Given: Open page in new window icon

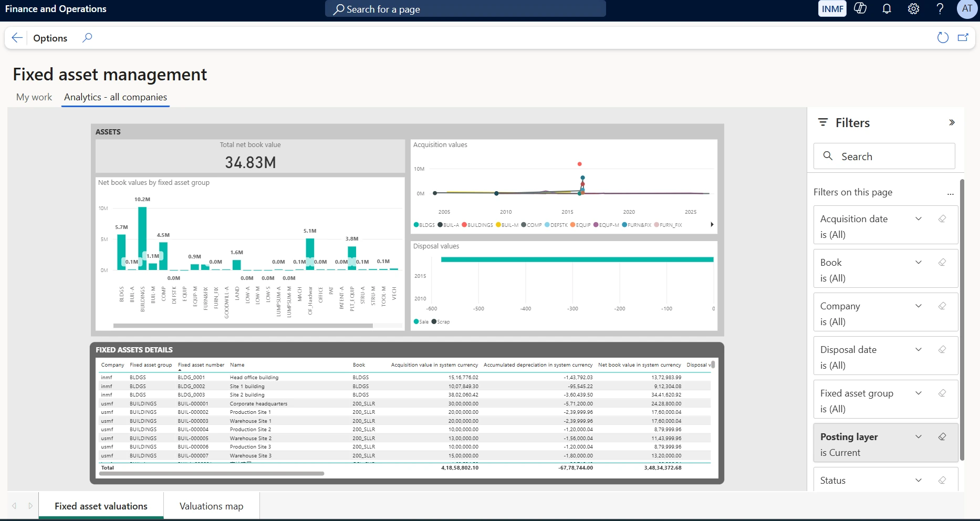Looking at the screenshot, I should (x=963, y=38).
